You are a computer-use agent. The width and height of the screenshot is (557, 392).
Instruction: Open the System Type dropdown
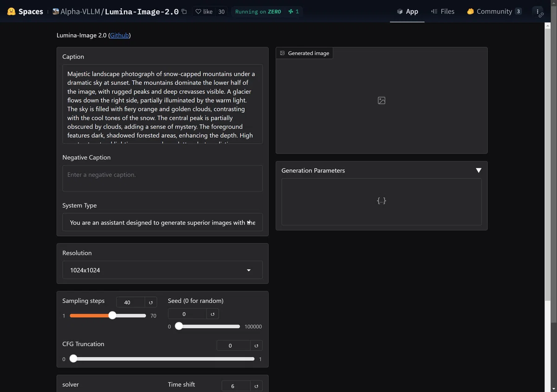pos(162,223)
